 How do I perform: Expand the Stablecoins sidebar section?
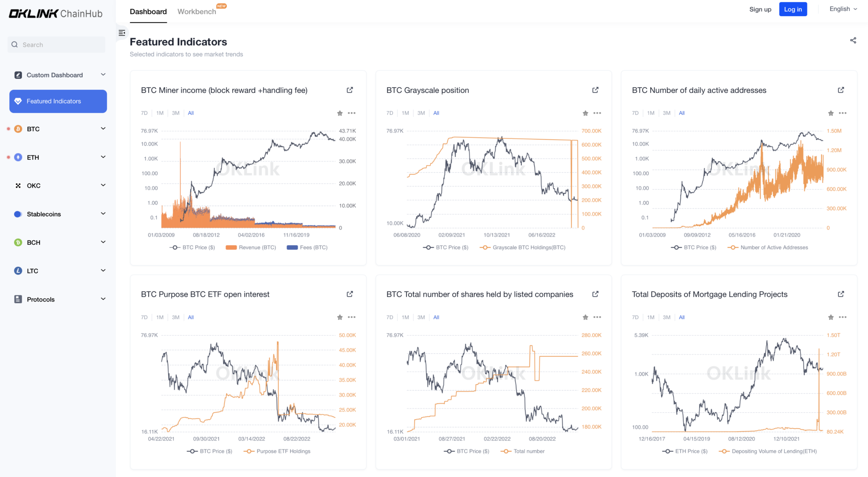58,214
